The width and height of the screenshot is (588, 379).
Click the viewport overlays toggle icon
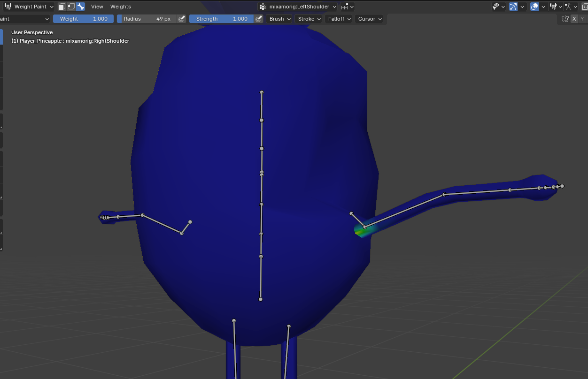coord(534,7)
